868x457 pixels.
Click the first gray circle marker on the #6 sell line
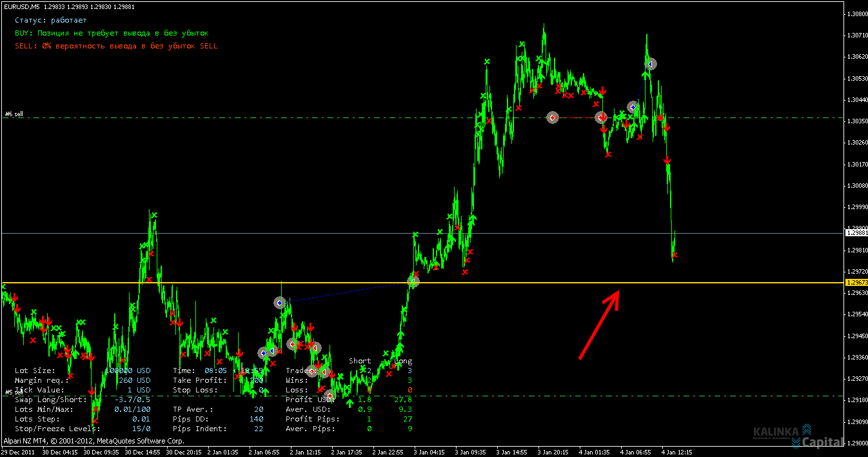click(553, 117)
